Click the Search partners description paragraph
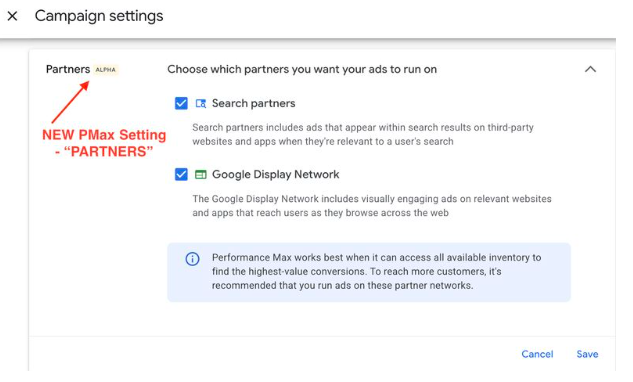The image size is (633, 382). pyautogui.click(x=363, y=134)
